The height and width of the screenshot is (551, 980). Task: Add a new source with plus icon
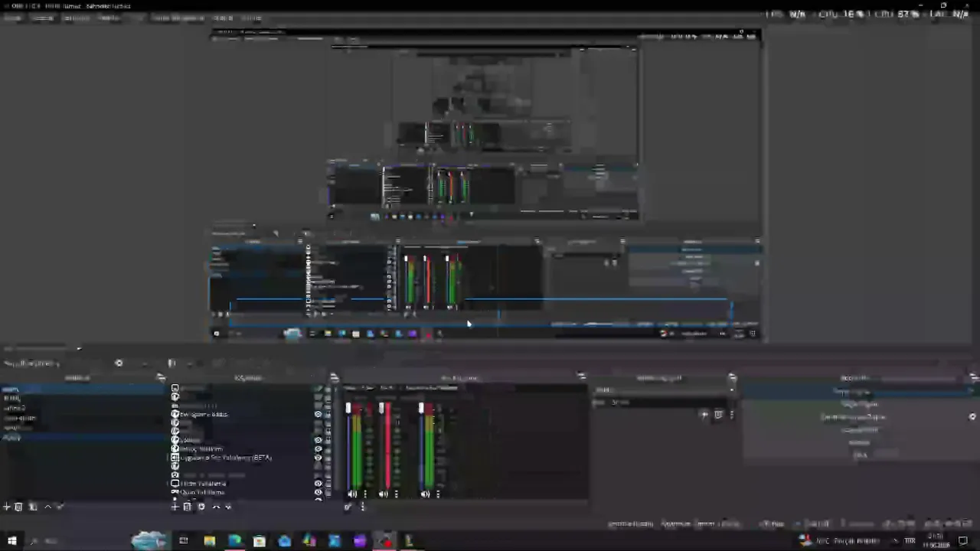(x=175, y=507)
